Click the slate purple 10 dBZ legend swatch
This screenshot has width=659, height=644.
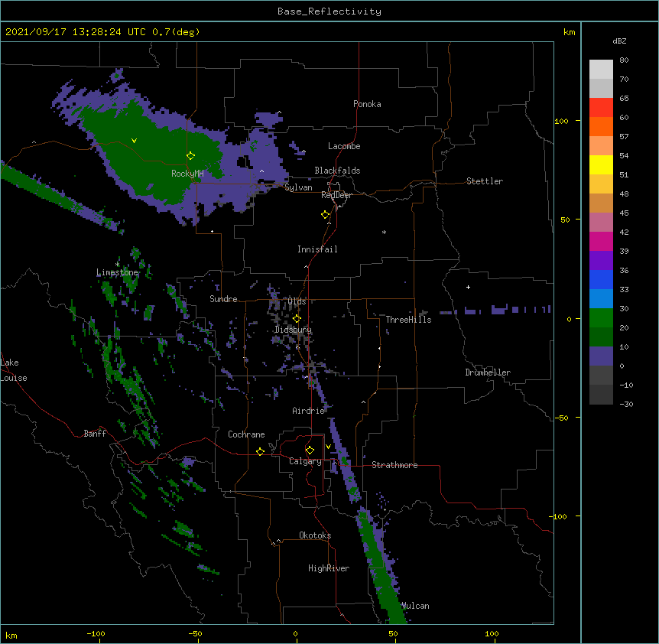[601, 356]
